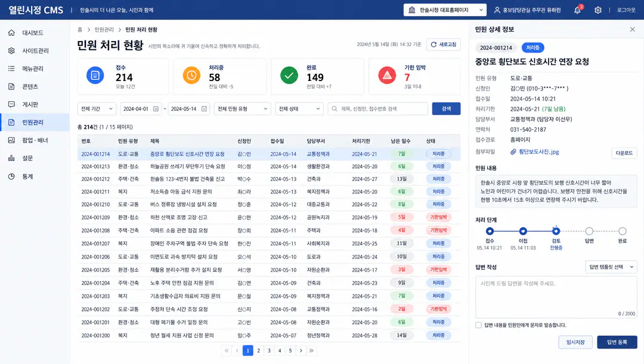
Task: Enable sending reply by text message checkbox
Action: click(x=478, y=325)
